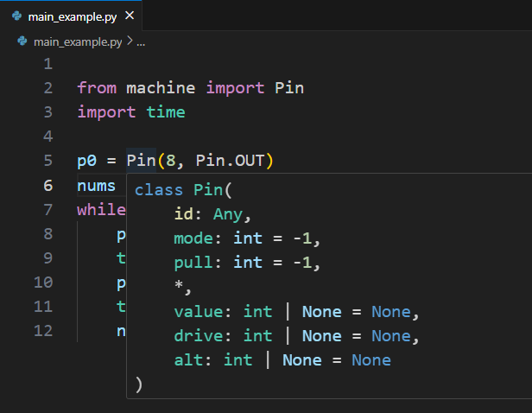The image size is (532, 413).
Task: Click line number 10 in the gutter
Action: coord(43,283)
